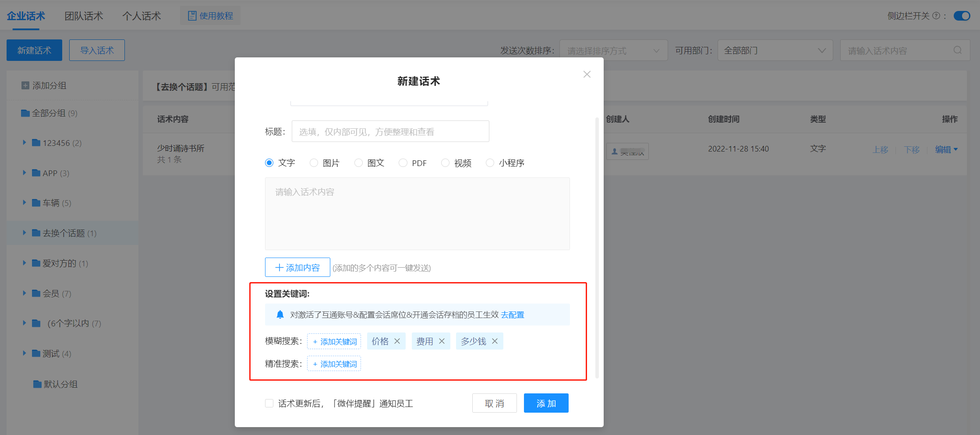Close the 新建话术 dialog
Viewport: 980px width, 435px height.
(587, 74)
